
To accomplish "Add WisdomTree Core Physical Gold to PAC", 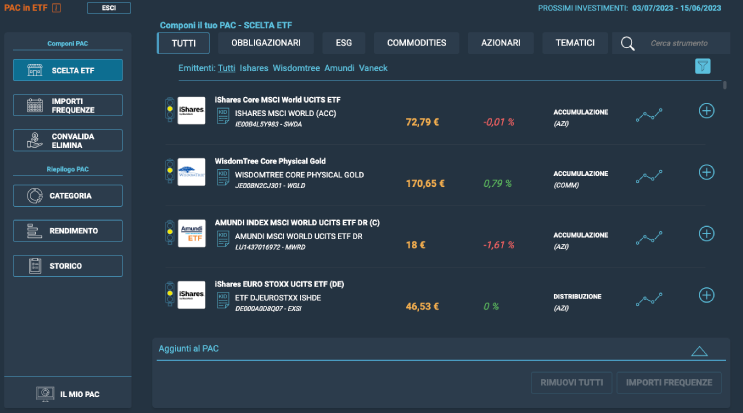I will pos(706,172).
